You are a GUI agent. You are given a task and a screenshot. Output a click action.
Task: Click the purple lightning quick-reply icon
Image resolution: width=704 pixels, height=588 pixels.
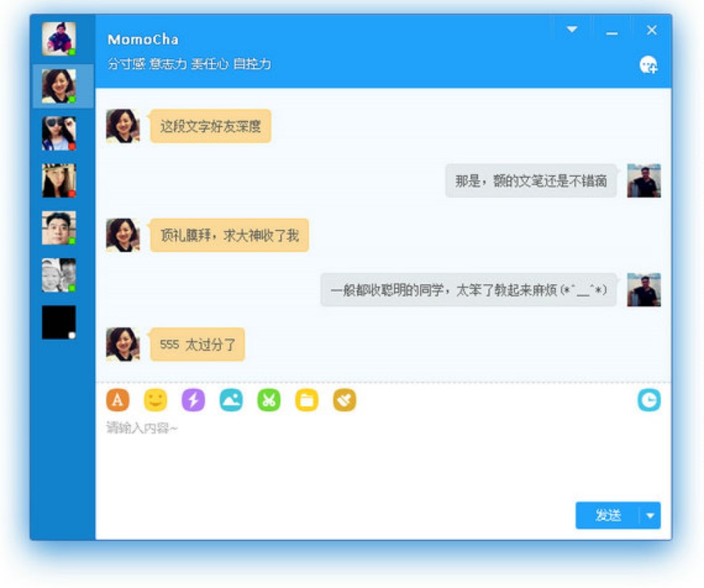[193, 399]
